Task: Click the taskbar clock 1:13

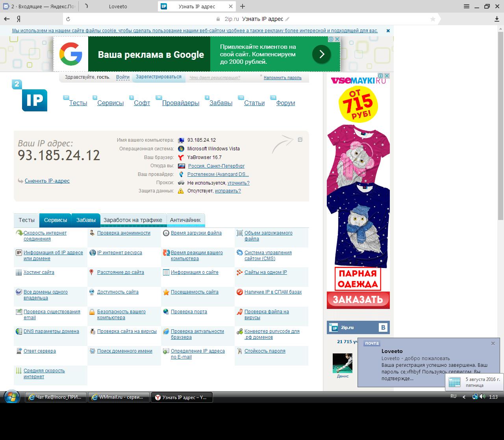Action: tap(493, 397)
